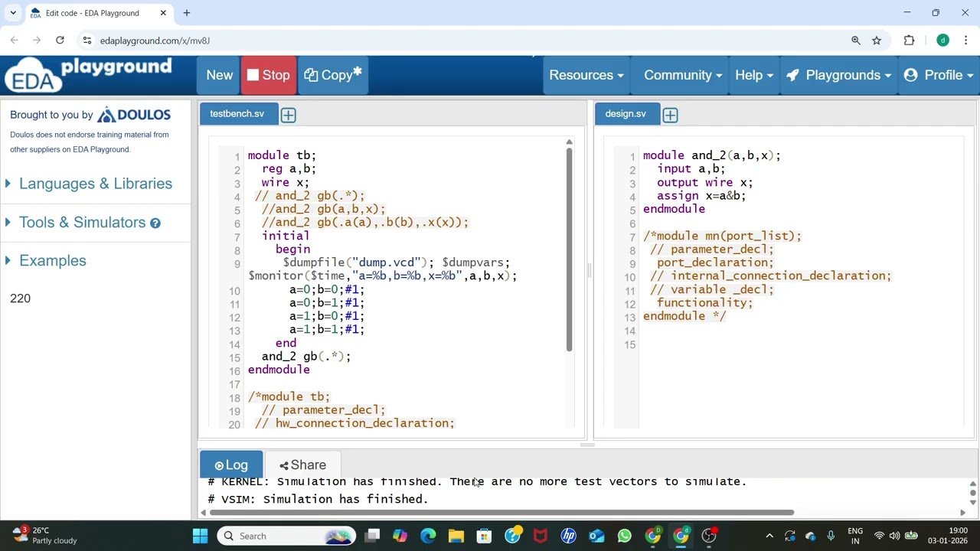
Task: Open a new browser tab
Action: tap(187, 13)
